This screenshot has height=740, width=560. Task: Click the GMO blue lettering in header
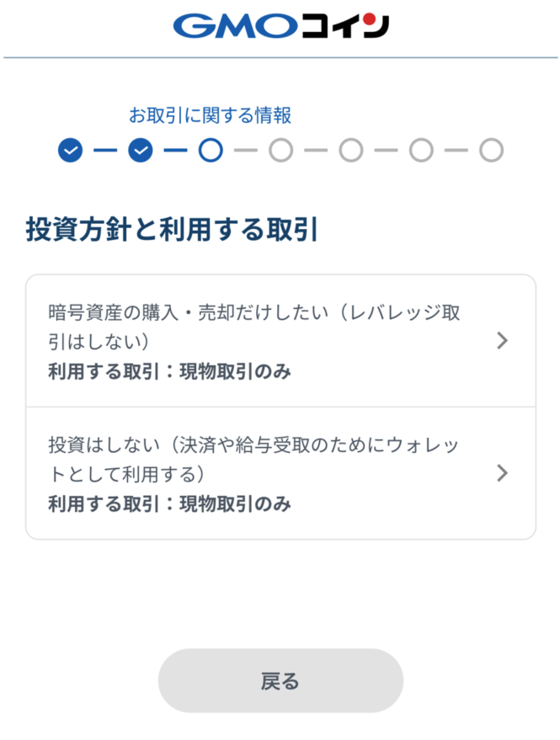[235, 26]
